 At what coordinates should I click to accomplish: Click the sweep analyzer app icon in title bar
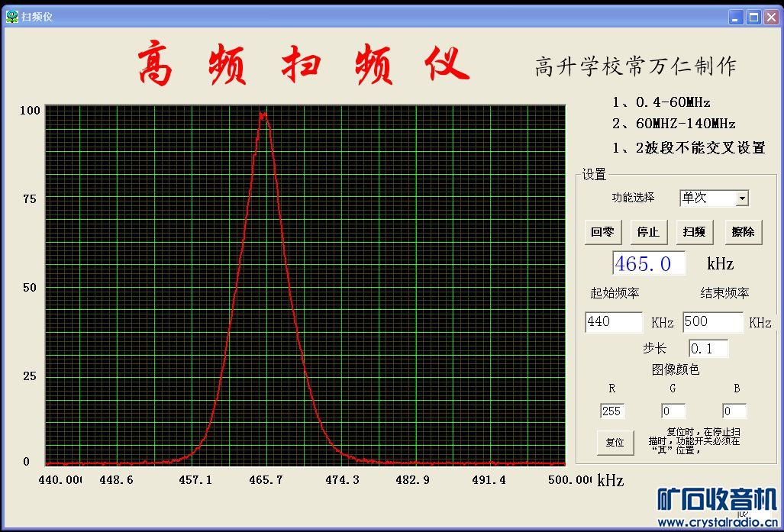coord(11,17)
